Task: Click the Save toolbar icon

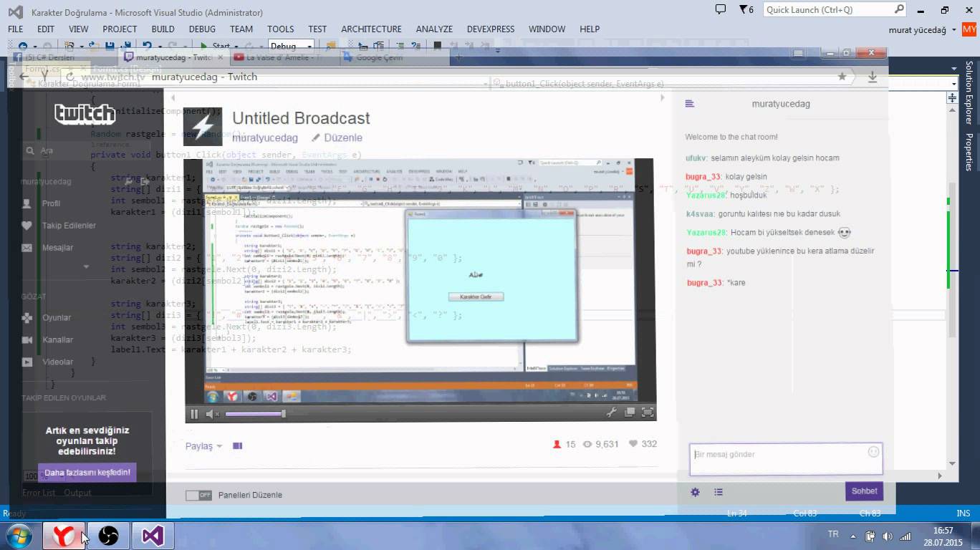Action: (109, 46)
